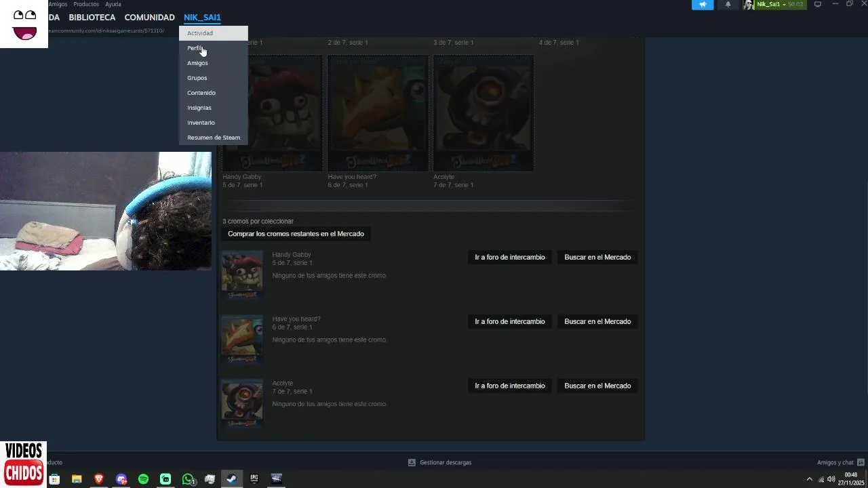Viewport: 868px width, 488px height.
Task: Open the COMUNIDAD tab
Action: [149, 18]
